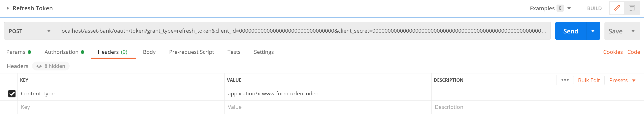Show the 8 hidden headers
Screen dimensions: 644x114
point(51,66)
